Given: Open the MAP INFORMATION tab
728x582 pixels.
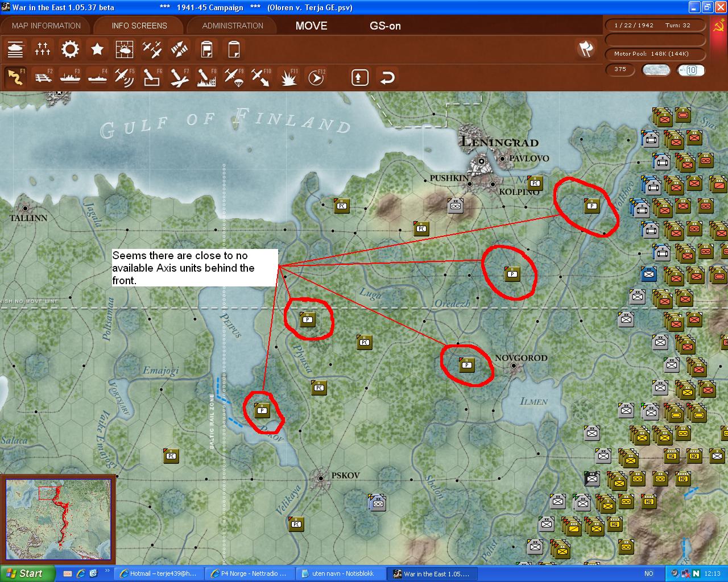Looking at the screenshot, I should (x=46, y=26).
